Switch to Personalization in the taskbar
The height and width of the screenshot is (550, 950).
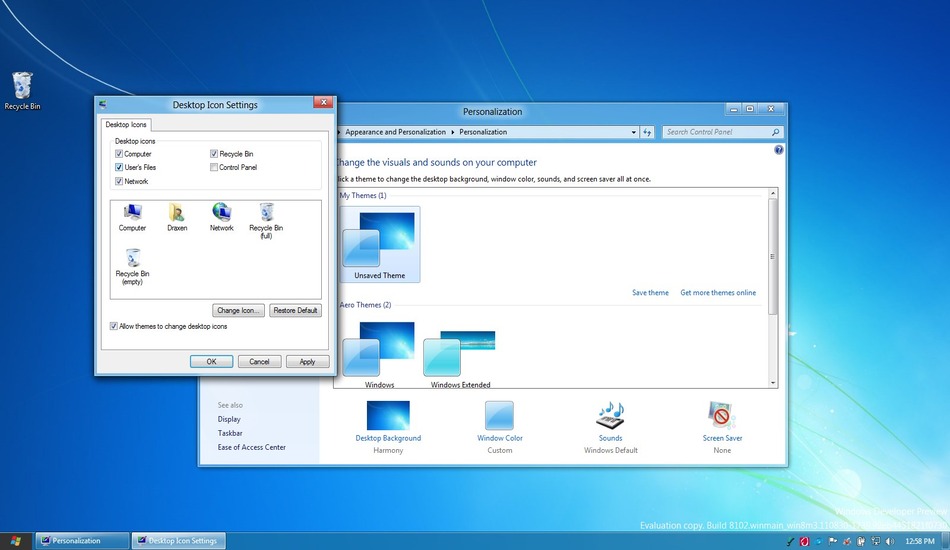coord(82,541)
